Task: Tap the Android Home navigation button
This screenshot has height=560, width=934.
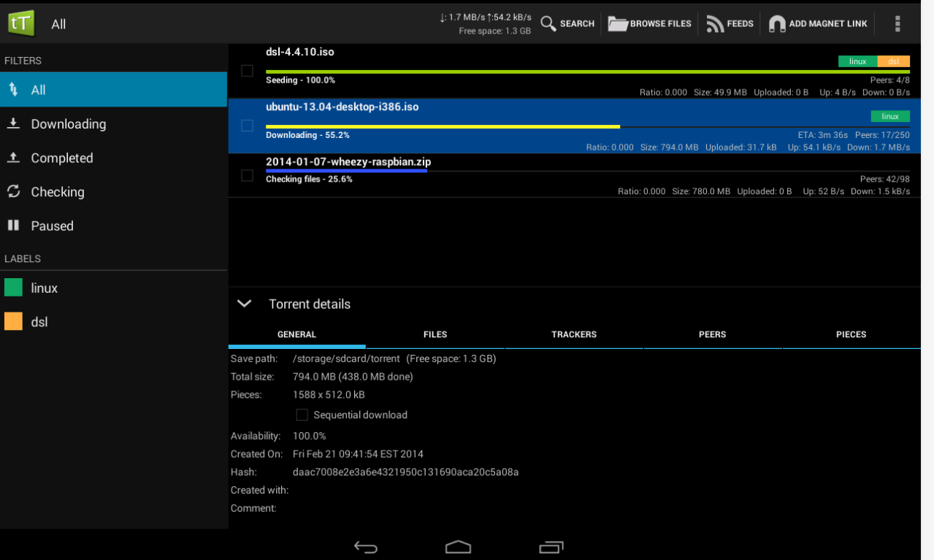Action: point(458,547)
